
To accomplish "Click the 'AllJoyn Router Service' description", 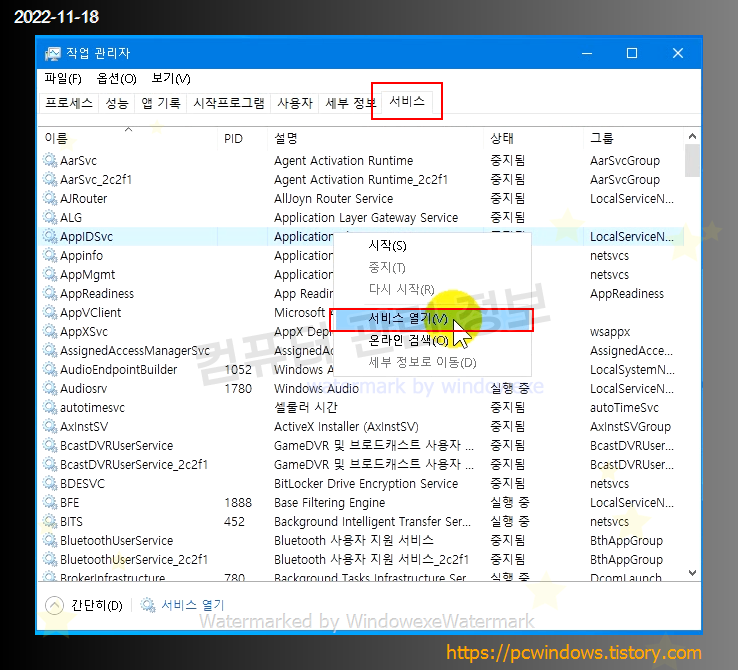I will coord(333,199).
